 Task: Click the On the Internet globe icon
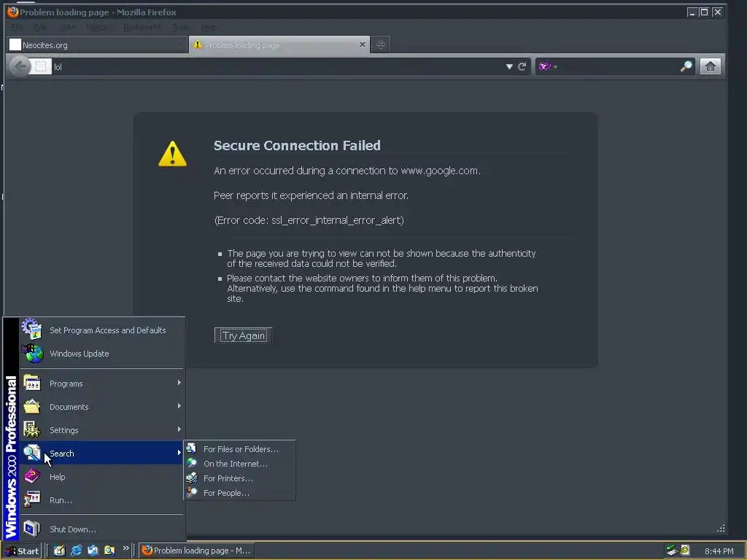tap(192, 463)
